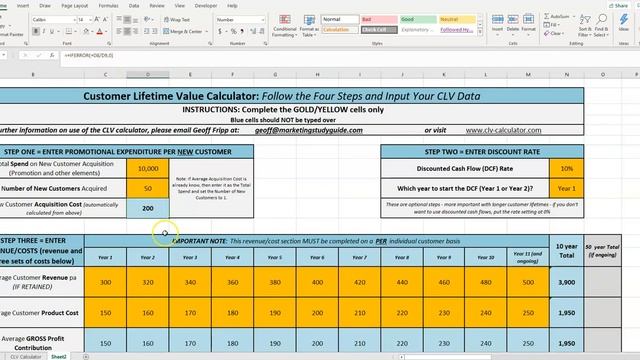Click Insert Function fx icon
Viewport: 640px width, 360px height.
(52, 55)
